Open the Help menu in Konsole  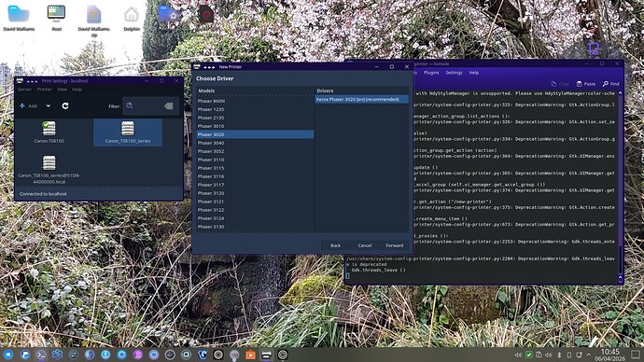point(474,73)
